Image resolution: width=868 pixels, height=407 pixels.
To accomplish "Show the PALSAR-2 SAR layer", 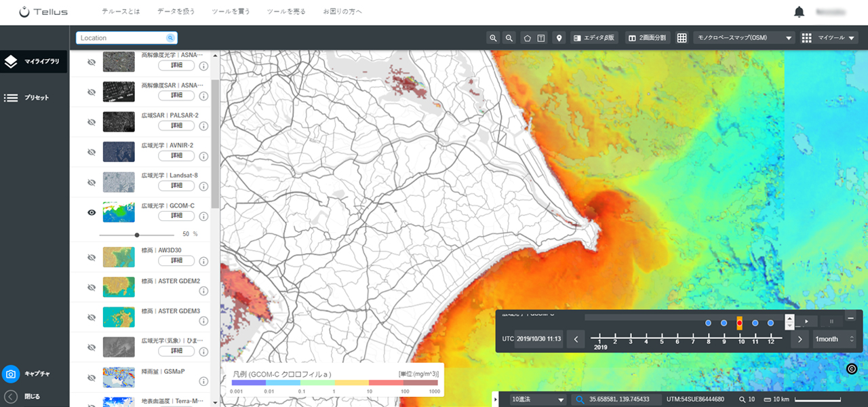I will tap(92, 122).
